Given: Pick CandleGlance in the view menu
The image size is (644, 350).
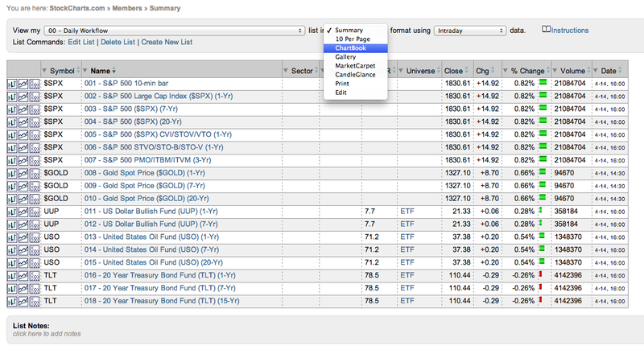Looking at the screenshot, I should pyautogui.click(x=355, y=75).
